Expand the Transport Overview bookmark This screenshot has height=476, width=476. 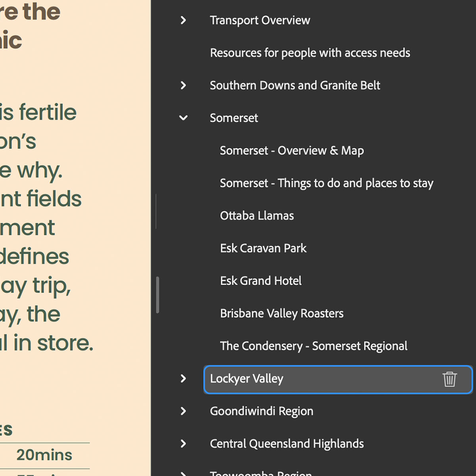click(x=183, y=20)
